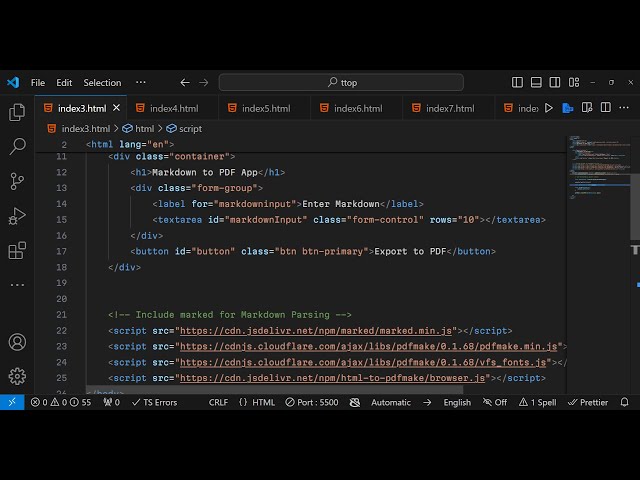The width and height of the screenshot is (640, 480).
Task: Click the Run play icon in editor toolbar
Action: tap(548, 108)
